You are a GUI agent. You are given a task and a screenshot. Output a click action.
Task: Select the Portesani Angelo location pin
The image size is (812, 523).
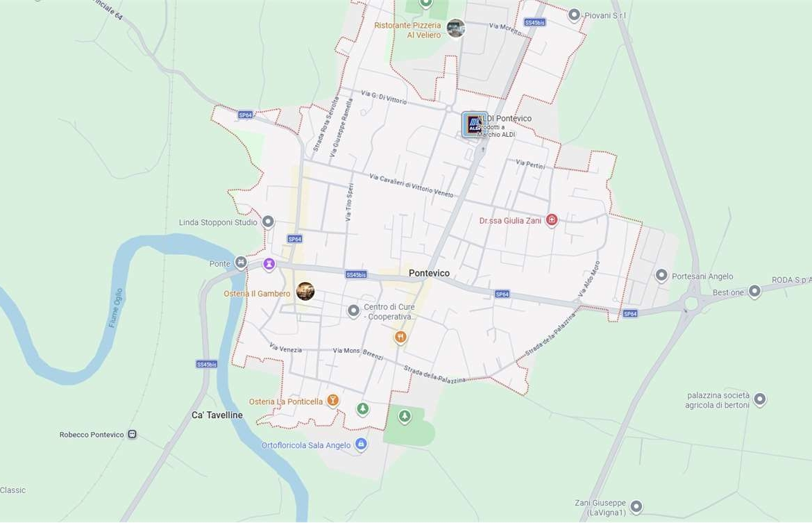[x=661, y=275]
